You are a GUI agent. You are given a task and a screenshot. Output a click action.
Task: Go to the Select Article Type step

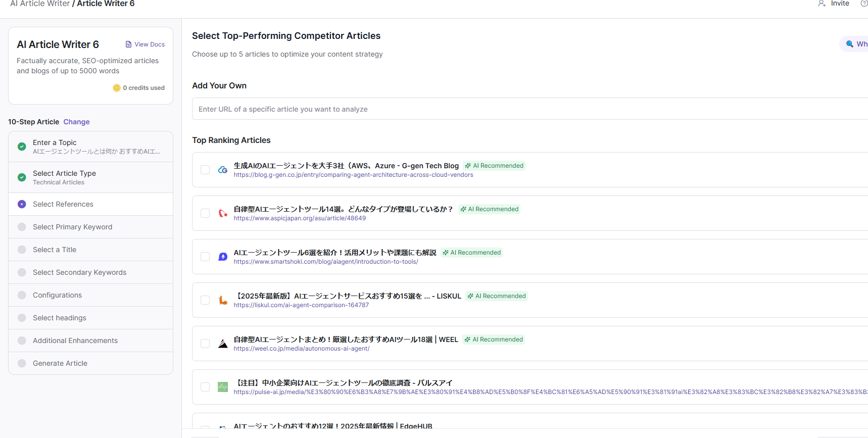coord(91,177)
